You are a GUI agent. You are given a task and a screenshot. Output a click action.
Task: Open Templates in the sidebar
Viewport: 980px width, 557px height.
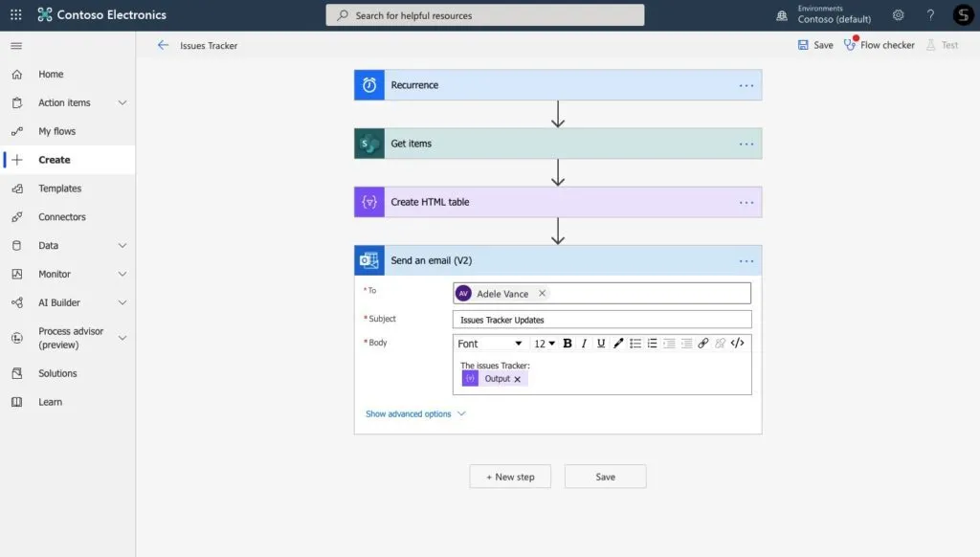tap(68, 189)
